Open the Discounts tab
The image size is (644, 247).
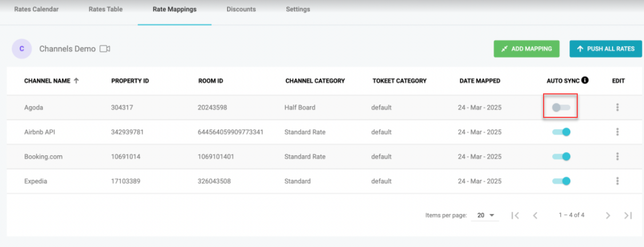241,9
